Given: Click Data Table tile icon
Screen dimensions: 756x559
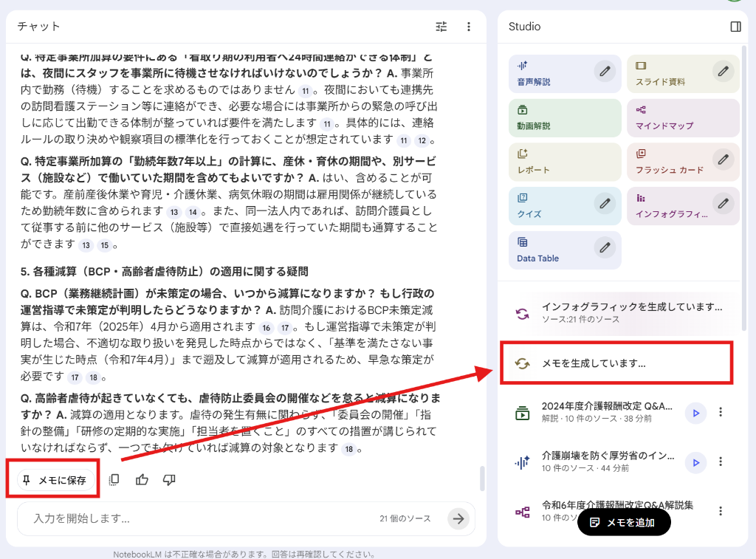Looking at the screenshot, I should coord(523,242).
